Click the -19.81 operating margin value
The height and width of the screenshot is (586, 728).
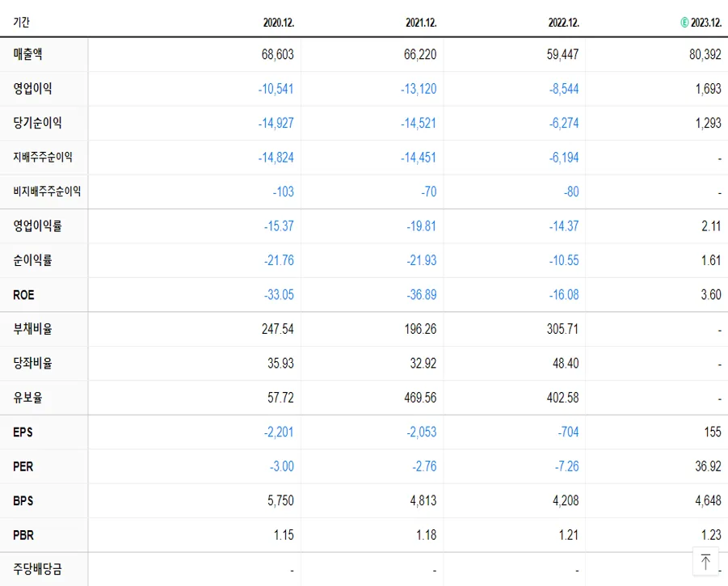[422, 226]
